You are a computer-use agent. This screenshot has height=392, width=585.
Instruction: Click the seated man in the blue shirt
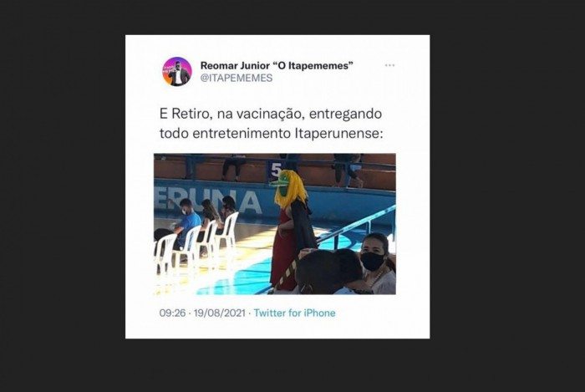[186, 222]
